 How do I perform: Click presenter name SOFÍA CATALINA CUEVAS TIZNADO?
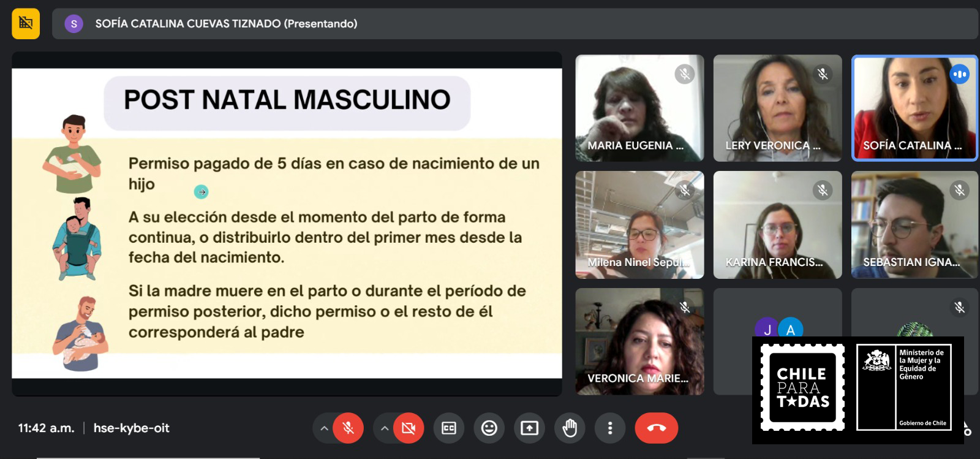pyautogui.click(x=188, y=24)
